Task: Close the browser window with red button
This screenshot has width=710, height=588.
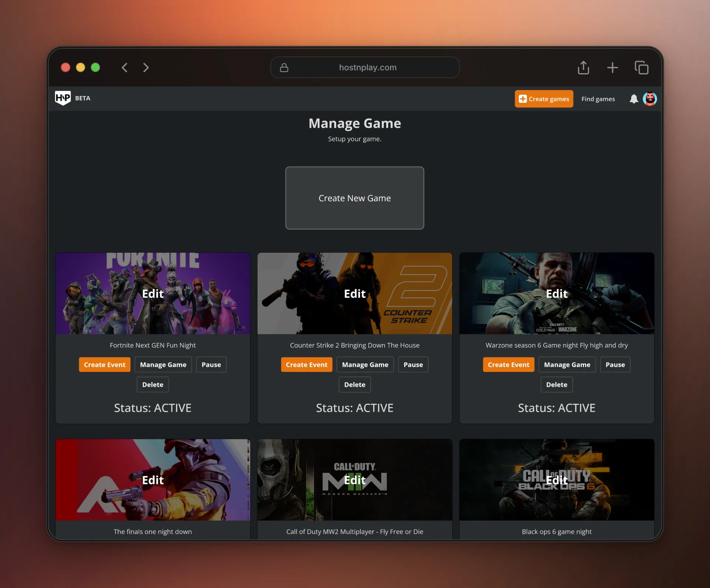Action: [65, 67]
